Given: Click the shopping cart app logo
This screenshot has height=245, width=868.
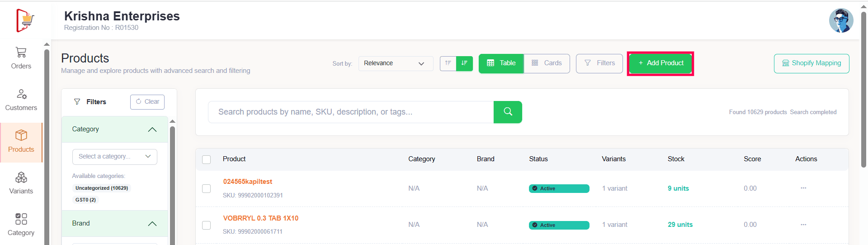Looking at the screenshot, I should 25,20.
